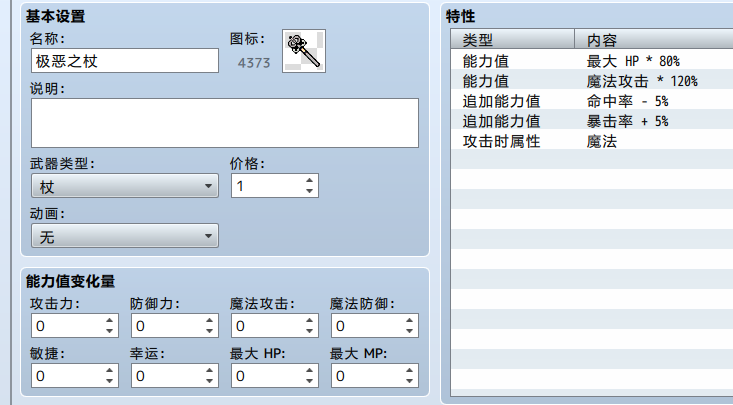Increase 最大 HP with the up arrow
Viewport: 733px width, 405px height.
309,370
